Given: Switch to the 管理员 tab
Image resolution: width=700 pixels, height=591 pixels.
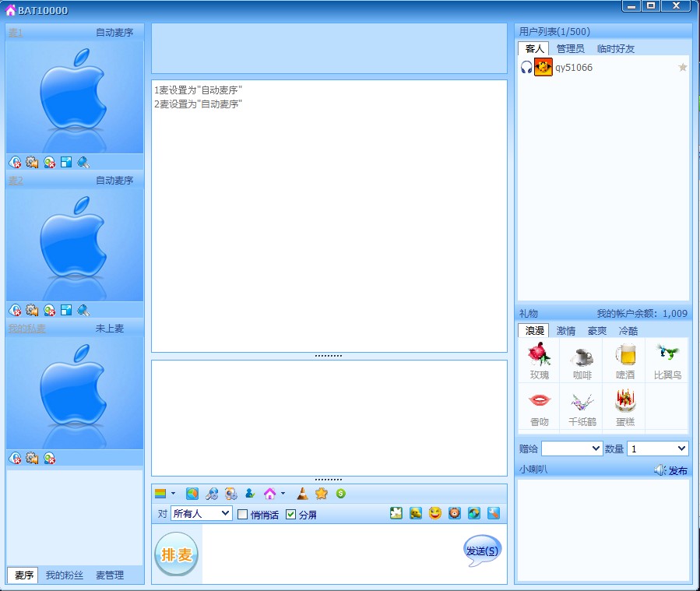Looking at the screenshot, I should pos(570,48).
